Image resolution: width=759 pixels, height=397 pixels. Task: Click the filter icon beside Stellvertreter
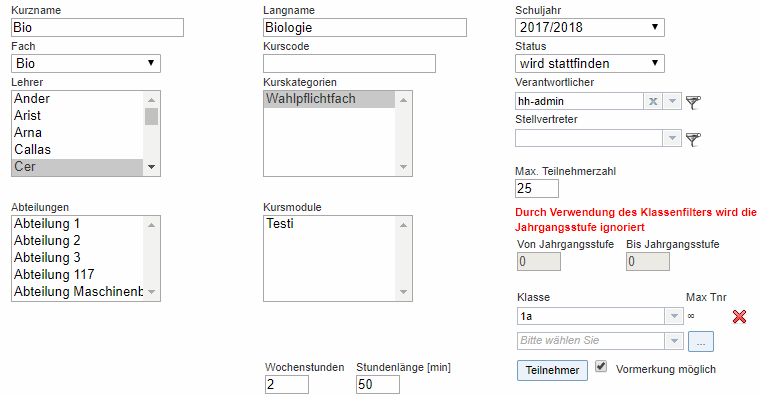(x=693, y=139)
